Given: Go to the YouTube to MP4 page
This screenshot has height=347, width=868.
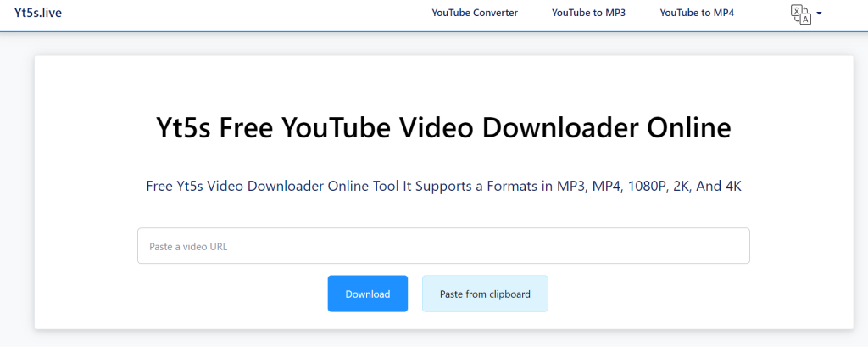Looking at the screenshot, I should [697, 13].
